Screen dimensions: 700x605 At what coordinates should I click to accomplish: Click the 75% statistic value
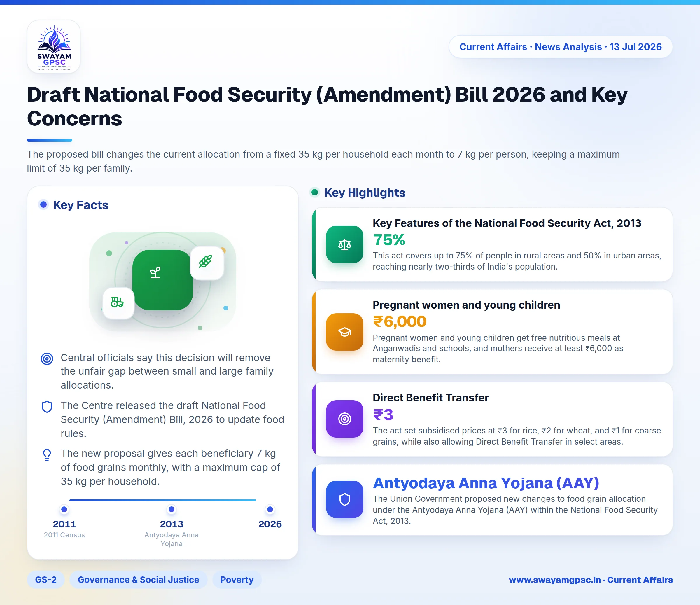point(389,240)
